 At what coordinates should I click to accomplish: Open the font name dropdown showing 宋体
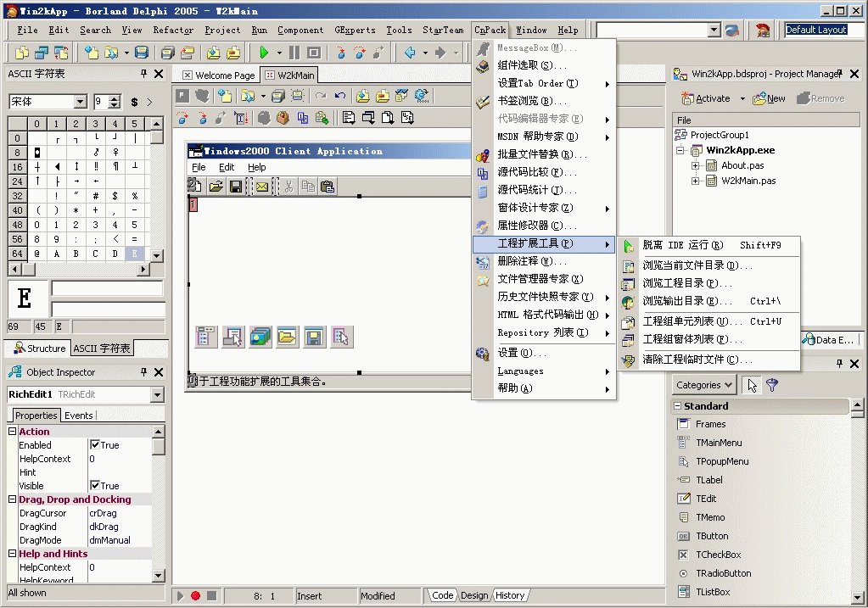(x=80, y=103)
